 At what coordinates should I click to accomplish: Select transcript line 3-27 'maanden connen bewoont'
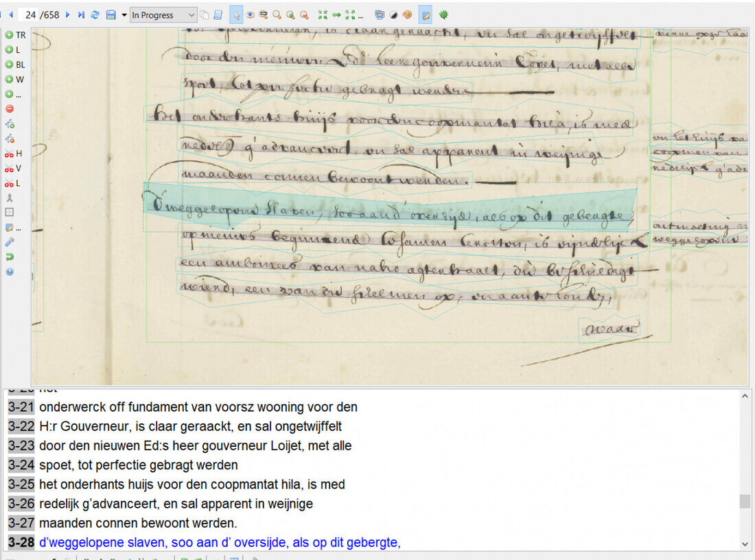coord(138,522)
